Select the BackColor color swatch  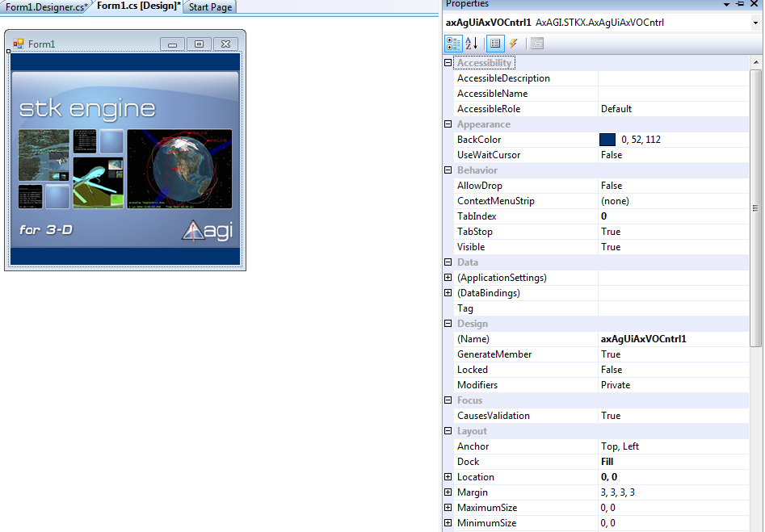point(607,140)
